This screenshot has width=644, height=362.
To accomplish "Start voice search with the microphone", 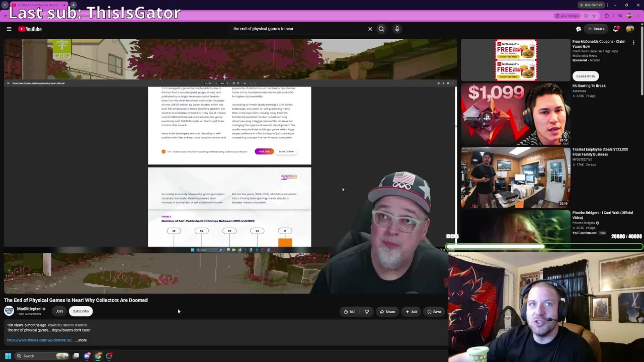I will (x=397, y=29).
